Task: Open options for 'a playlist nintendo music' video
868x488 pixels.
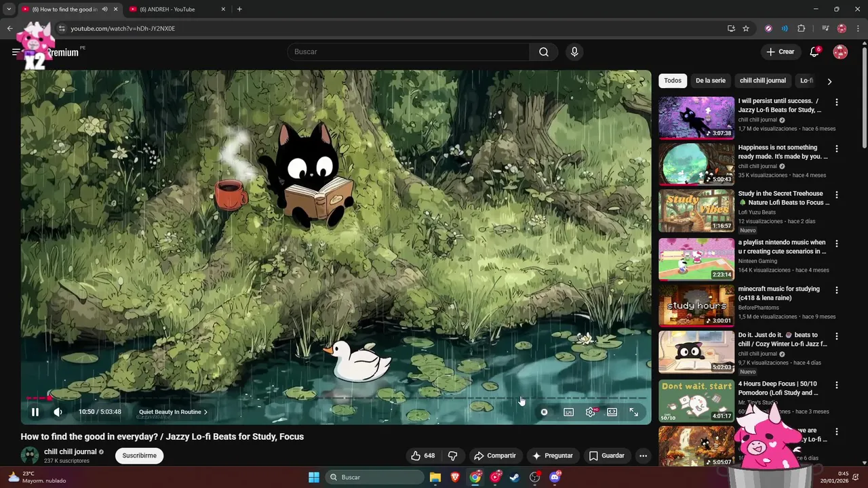Action: [x=836, y=243]
